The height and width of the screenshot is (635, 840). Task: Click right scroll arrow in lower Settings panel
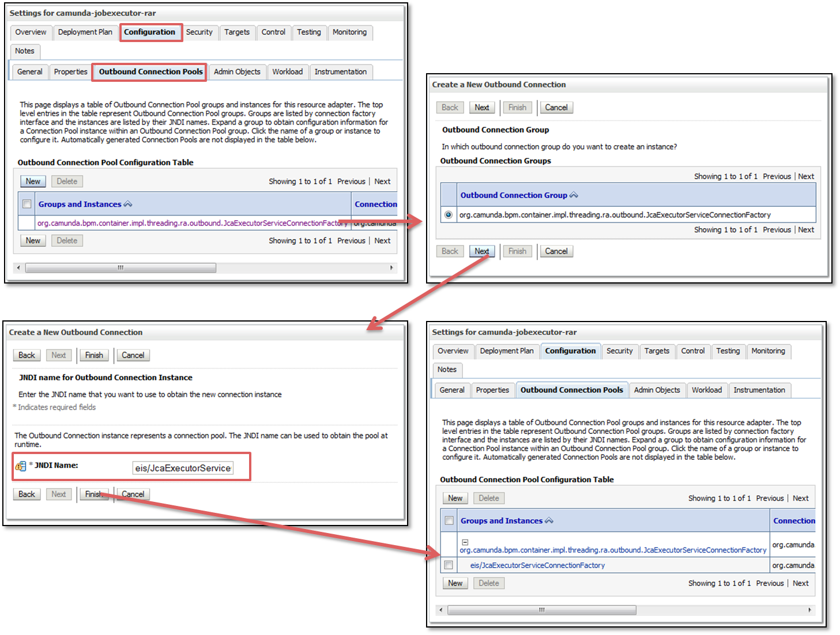(809, 610)
